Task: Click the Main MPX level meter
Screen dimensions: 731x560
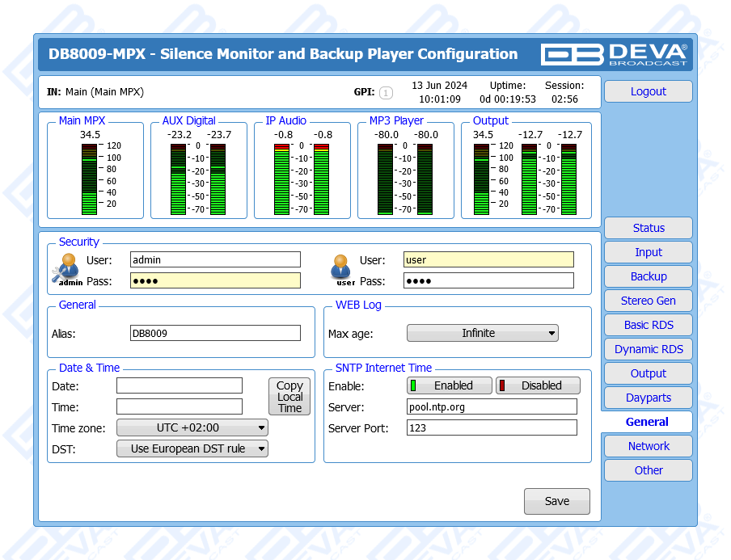Action: click(x=90, y=179)
